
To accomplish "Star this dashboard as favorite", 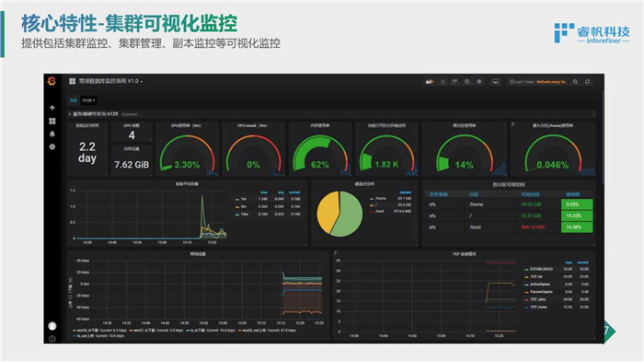I will tap(443, 81).
